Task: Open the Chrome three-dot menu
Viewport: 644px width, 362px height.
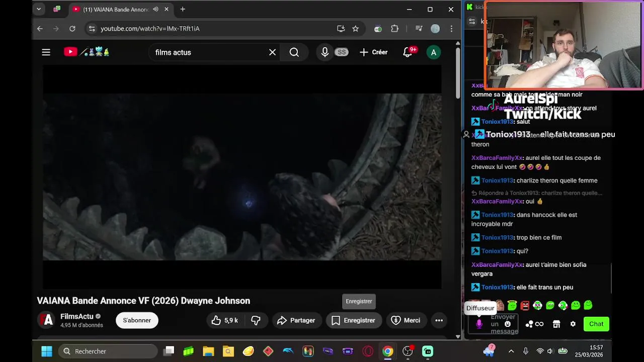Action: coord(451,29)
